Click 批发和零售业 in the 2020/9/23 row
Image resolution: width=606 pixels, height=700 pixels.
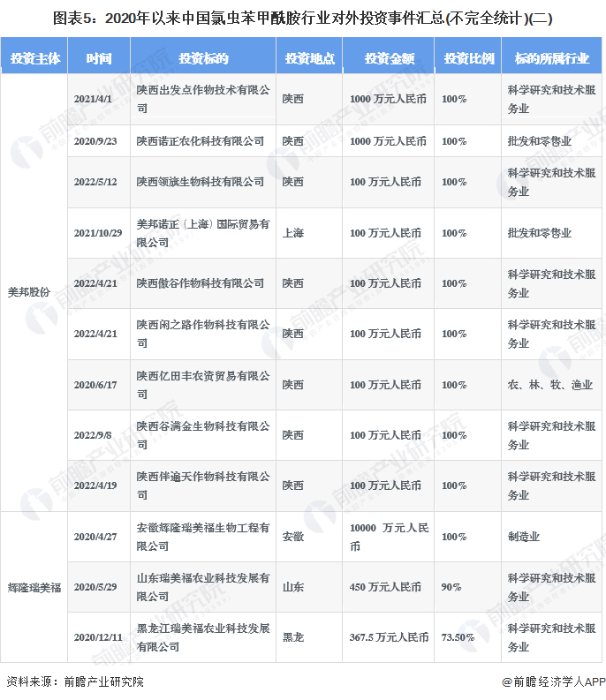click(540, 141)
